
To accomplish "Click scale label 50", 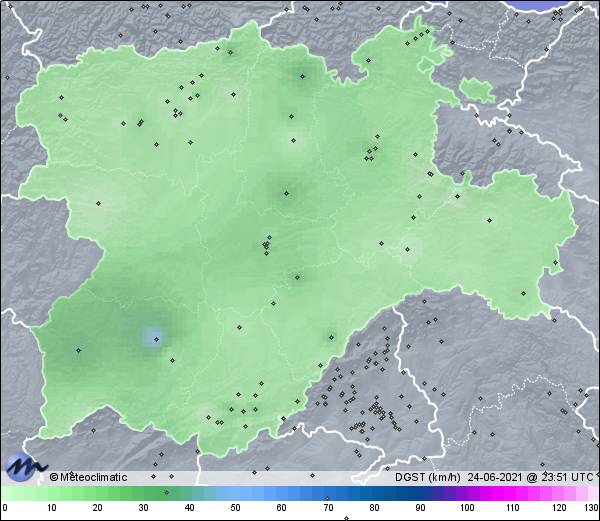I will [x=235, y=508].
